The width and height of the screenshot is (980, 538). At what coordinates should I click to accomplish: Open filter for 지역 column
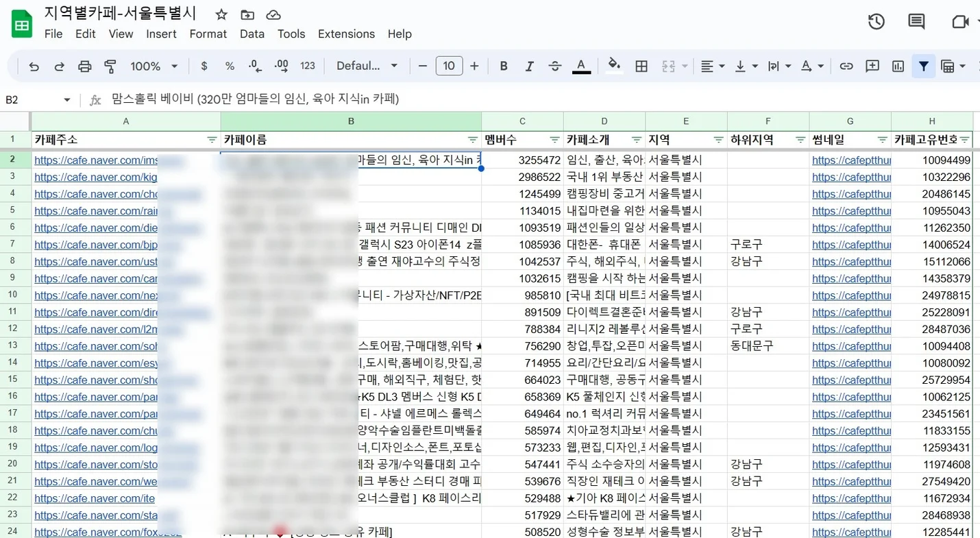click(x=718, y=140)
